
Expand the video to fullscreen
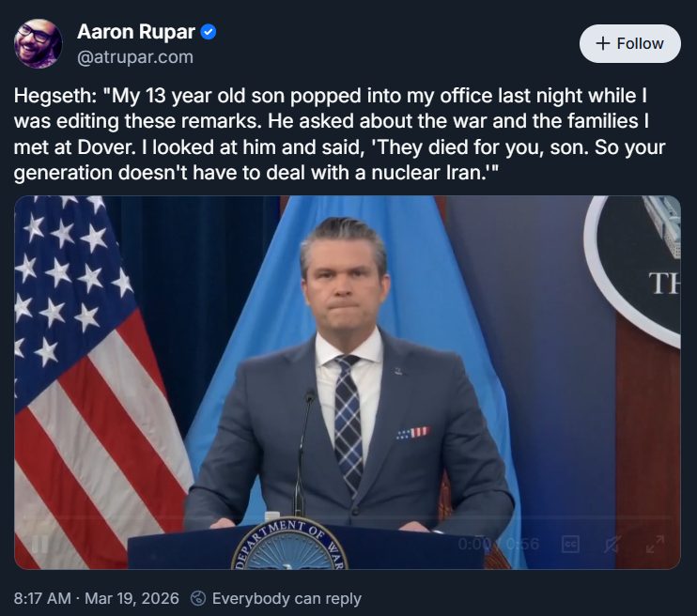[655, 544]
